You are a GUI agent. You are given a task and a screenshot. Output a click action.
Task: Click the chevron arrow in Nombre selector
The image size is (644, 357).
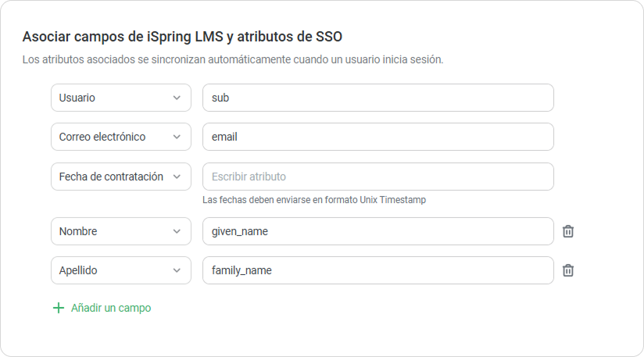(x=177, y=231)
